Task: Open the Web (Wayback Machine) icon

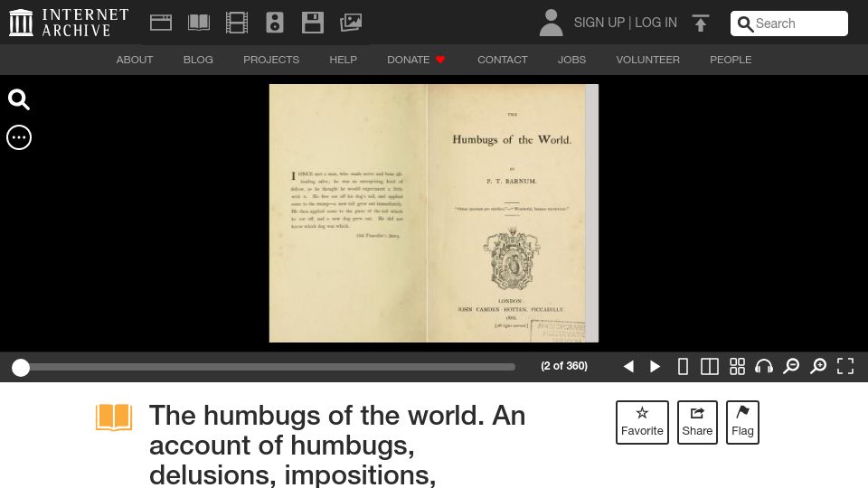Action: click(161, 23)
